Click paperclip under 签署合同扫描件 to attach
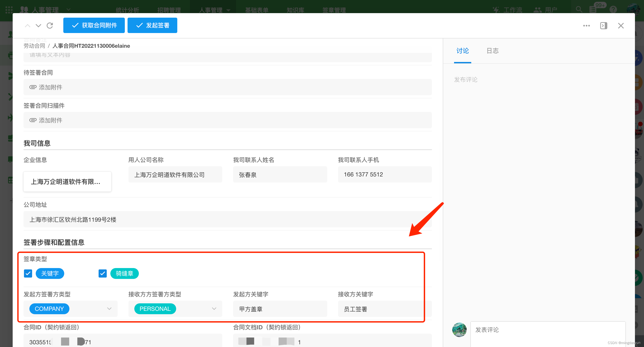This screenshot has height=347, width=644. (33, 120)
